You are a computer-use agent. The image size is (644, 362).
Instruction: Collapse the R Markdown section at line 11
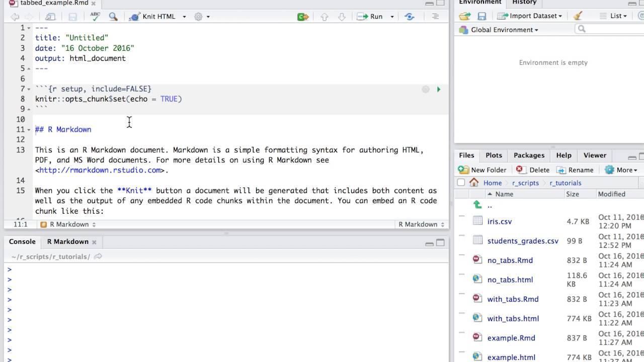29,130
